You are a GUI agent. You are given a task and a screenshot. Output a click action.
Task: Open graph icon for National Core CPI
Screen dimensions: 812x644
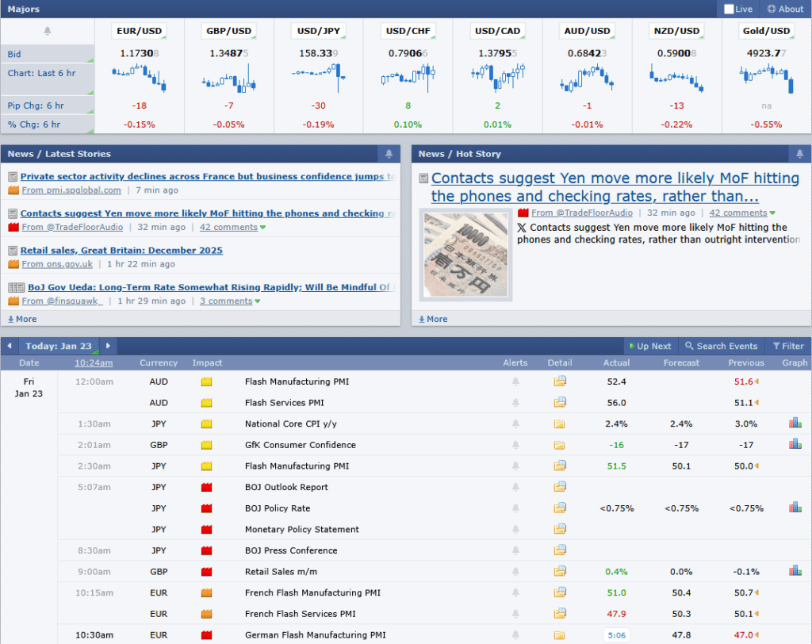point(795,424)
